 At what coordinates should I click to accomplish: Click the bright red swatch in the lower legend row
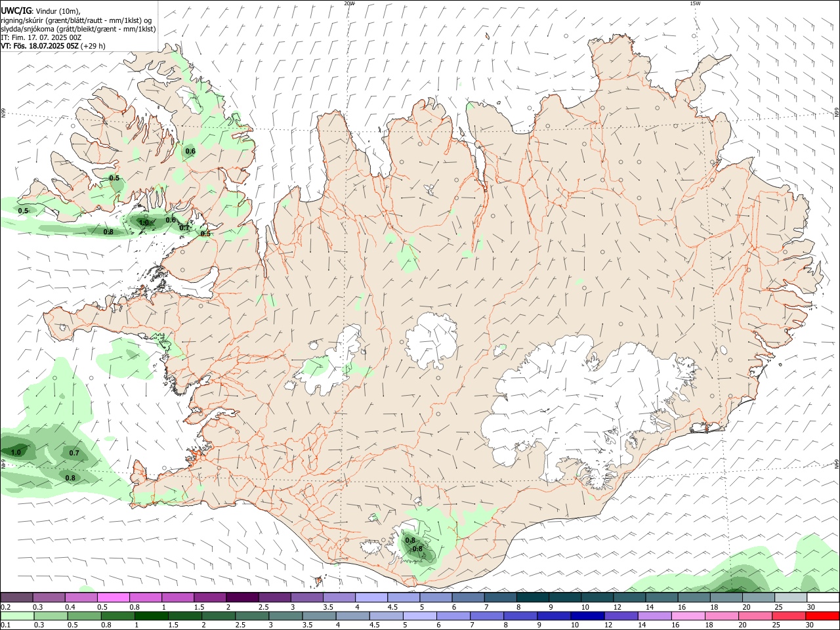[823, 616]
